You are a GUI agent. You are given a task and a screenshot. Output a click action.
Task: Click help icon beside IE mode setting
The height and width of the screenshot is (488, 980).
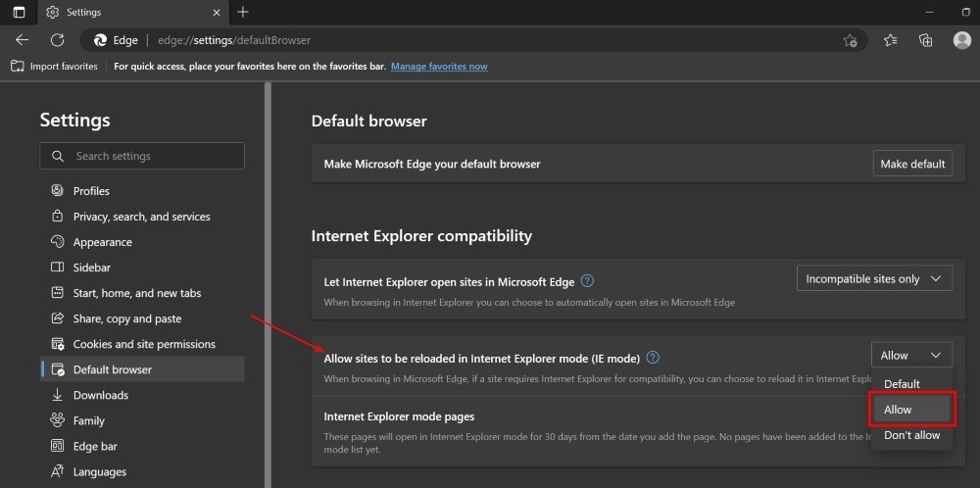[653, 358]
